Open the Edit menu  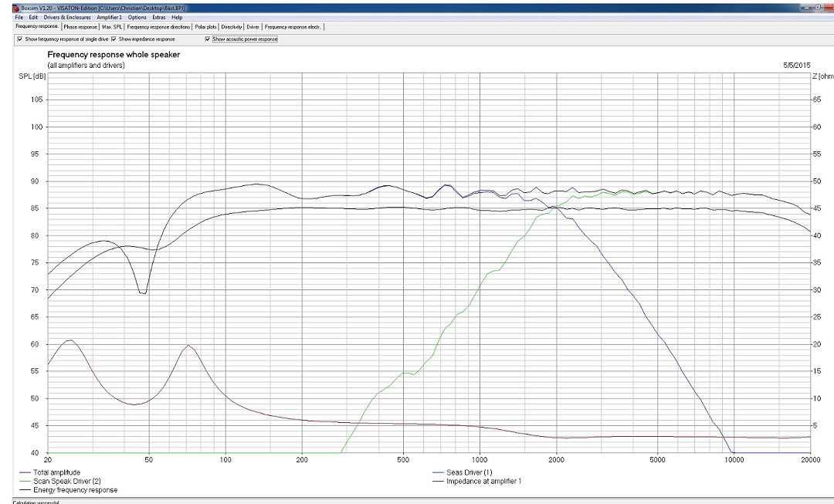pos(33,18)
